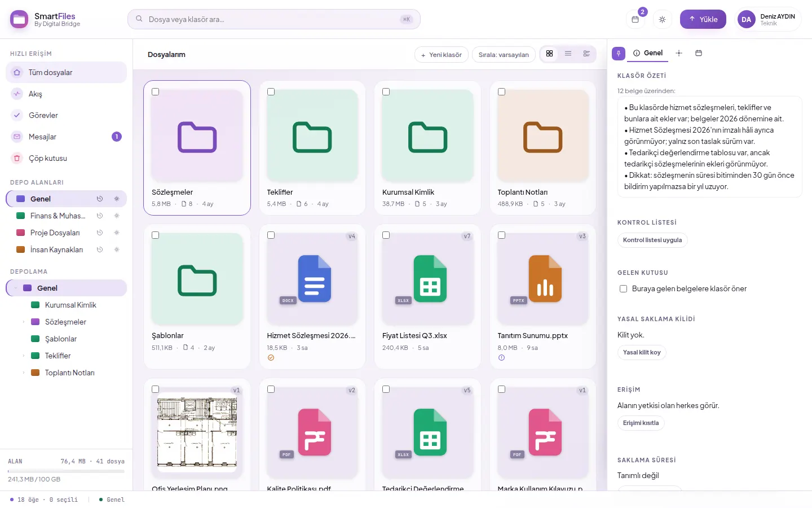The image size is (812, 508).
Task: Click the approved status icon under Hizmet Sözleşmesi
Action: click(x=271, y=358)
